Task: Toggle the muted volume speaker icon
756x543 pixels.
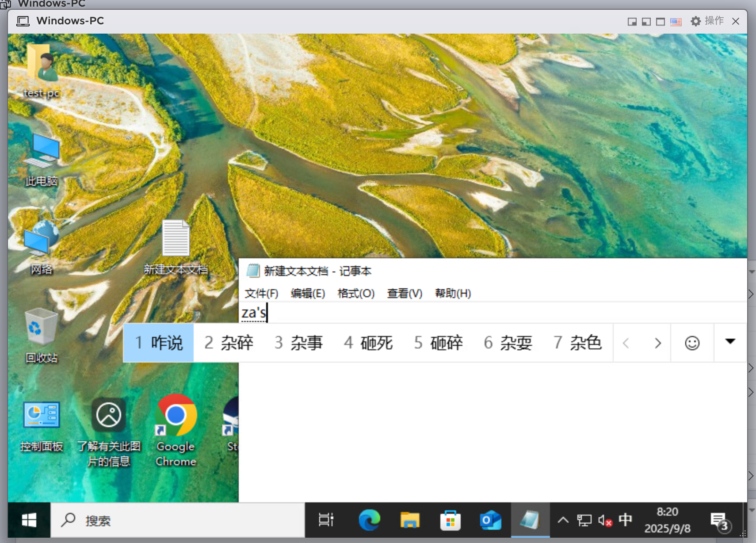Action: (605, 520)
